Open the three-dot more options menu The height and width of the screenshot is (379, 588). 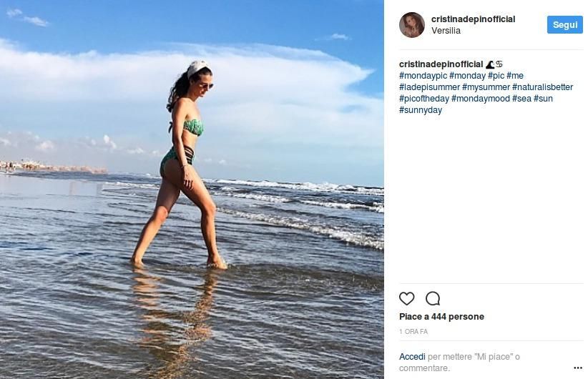pyautogui.click(x=578, y=368)
